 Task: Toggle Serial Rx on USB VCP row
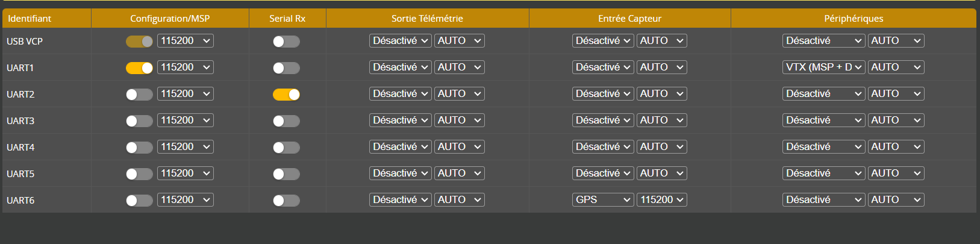tap(286, 42)
